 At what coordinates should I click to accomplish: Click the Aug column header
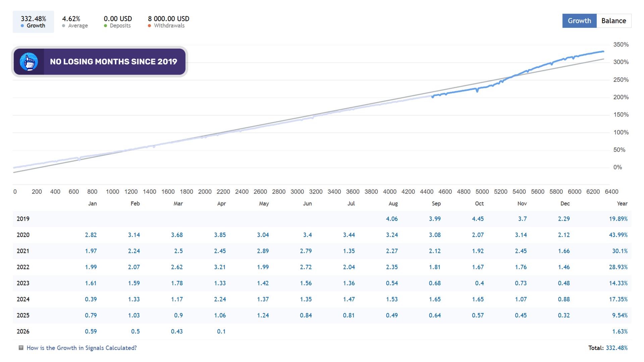click(x=393, y=203)
